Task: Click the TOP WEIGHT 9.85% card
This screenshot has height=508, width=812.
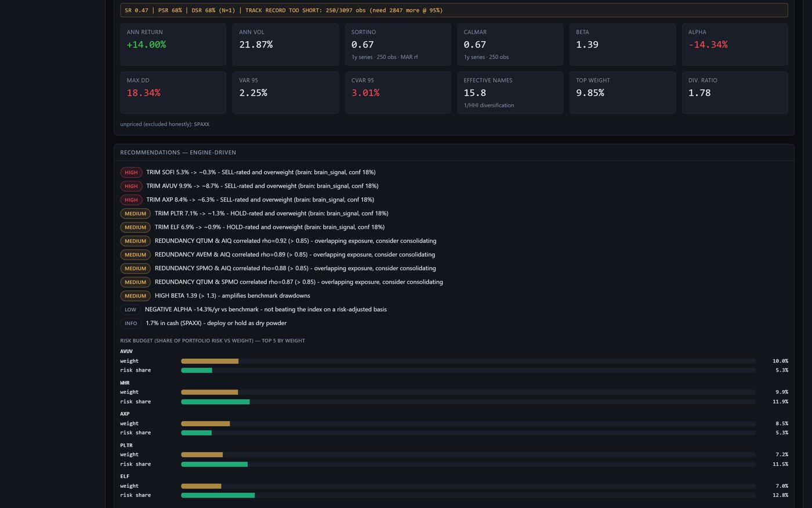Action: 622,92
